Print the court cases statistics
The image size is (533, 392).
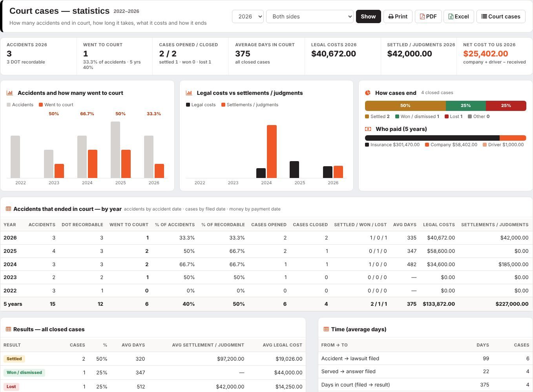398,16
